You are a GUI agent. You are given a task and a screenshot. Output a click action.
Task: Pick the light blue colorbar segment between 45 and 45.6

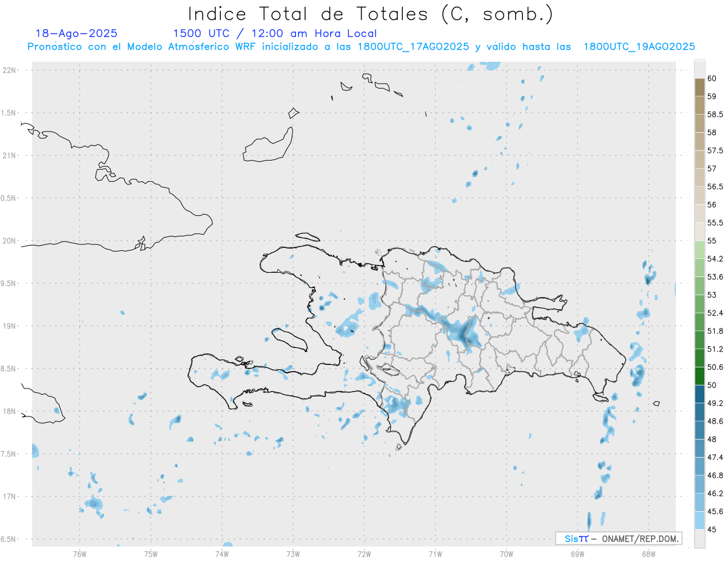(x=699, y=520)
